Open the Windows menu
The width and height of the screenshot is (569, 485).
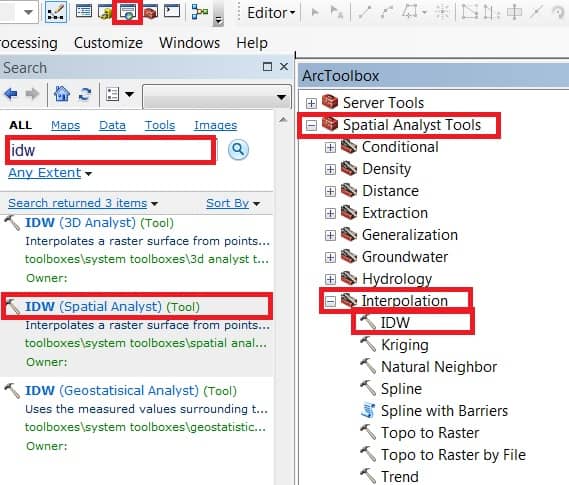tap(189, 43)
